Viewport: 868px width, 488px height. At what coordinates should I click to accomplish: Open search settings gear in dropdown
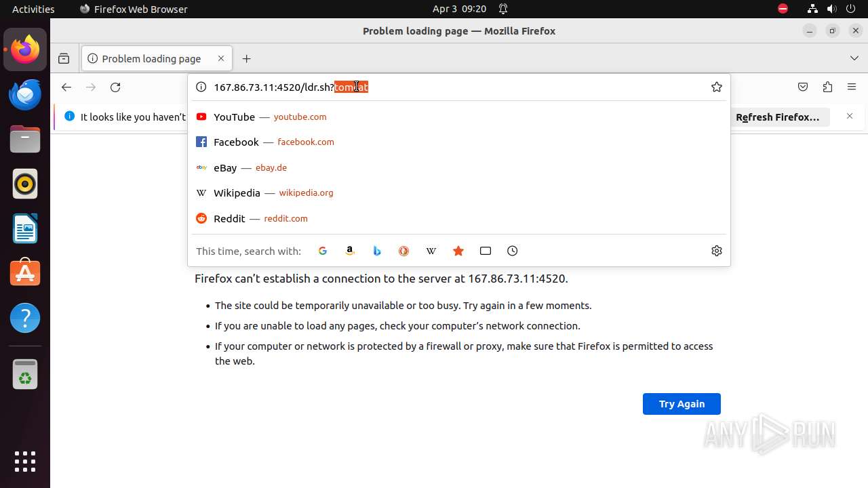click(x=717, y=251)
